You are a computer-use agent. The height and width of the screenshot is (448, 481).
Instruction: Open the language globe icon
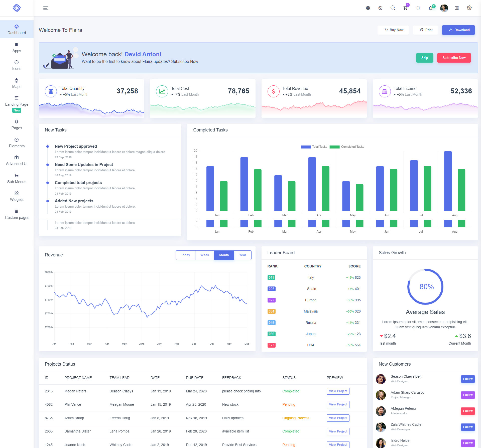click(x=368, y=8)
